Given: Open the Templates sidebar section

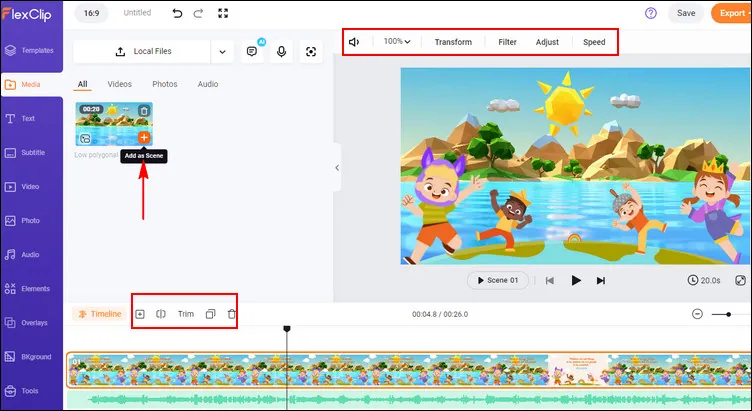Looking at the screenshot, I should point(31,50).
